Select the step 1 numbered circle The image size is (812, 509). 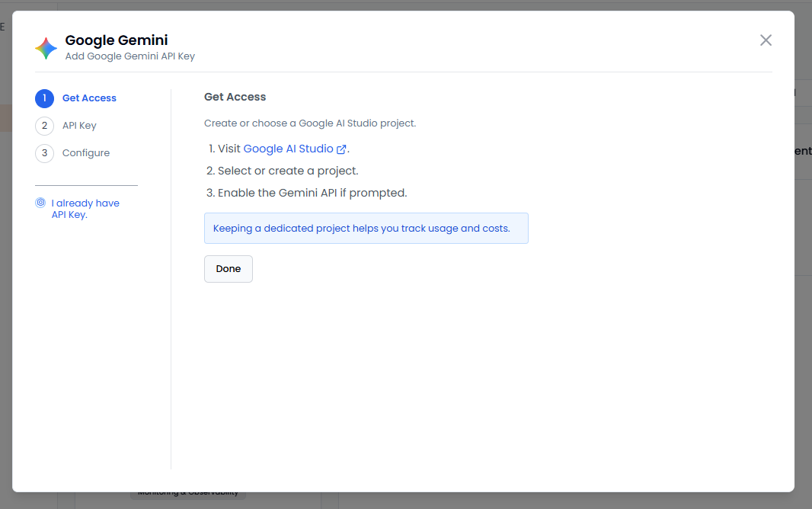[x=44, y=98]
